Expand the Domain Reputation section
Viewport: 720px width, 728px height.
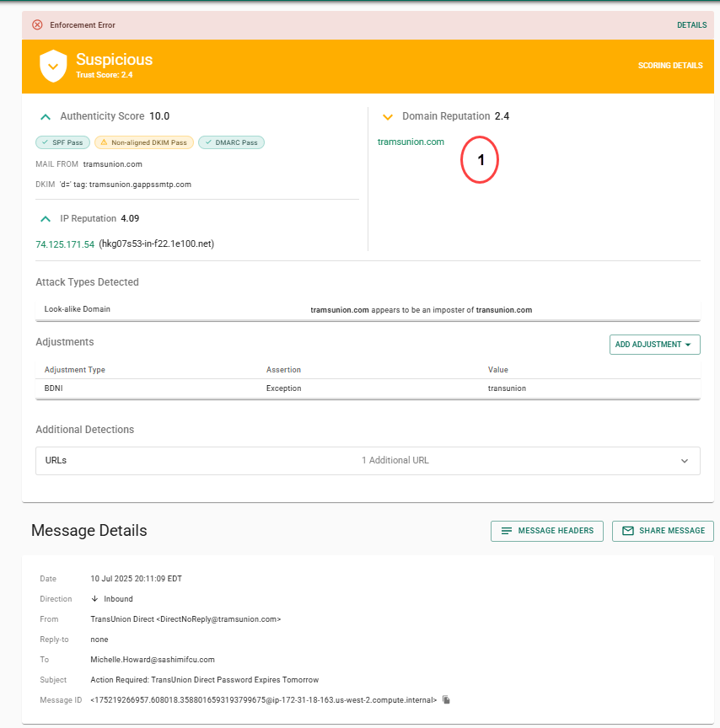[x=388, y=116]
